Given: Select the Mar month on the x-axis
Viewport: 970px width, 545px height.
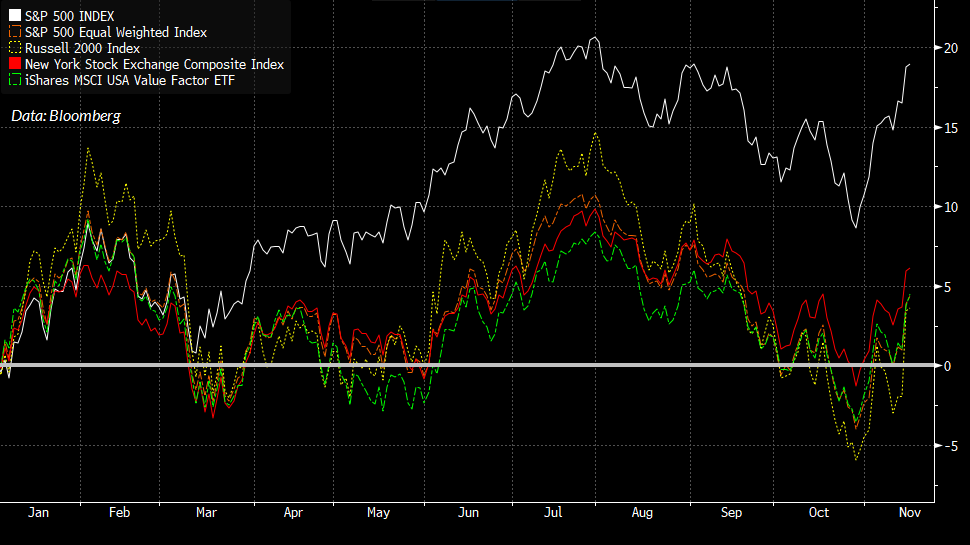Looking at the screenshot, I should pos(207,512).
